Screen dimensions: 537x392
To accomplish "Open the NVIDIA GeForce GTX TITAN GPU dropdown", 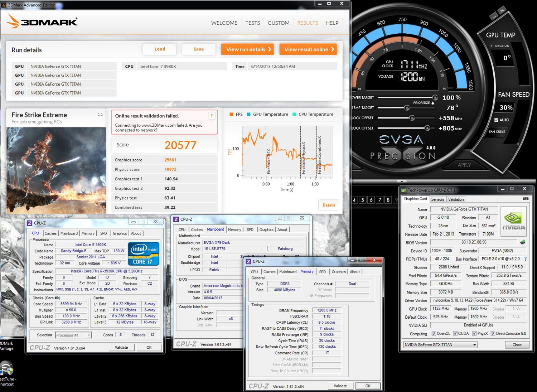I will 440,345.
